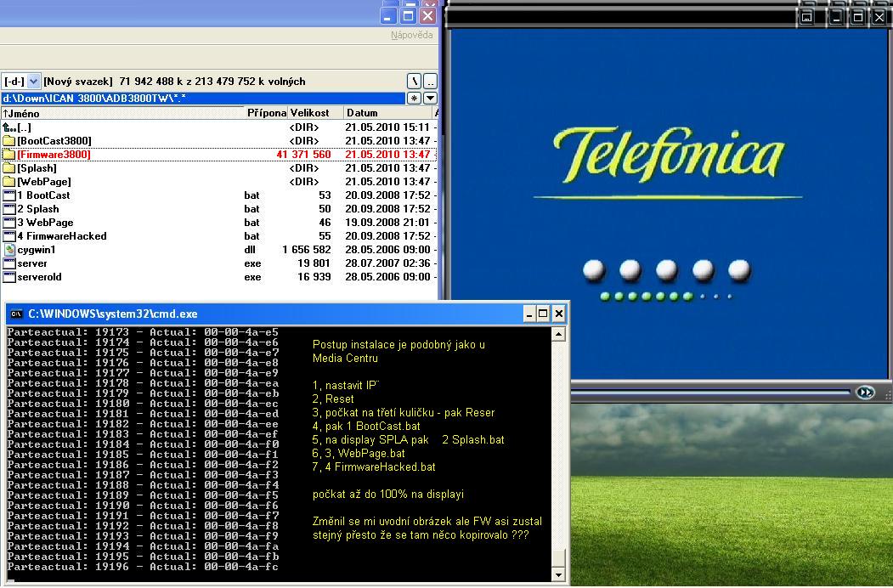Viewport: 893px width, 588px height.
Task: Sort files by Jméno column
Action: pyautogui.click(x=122, y=113)
